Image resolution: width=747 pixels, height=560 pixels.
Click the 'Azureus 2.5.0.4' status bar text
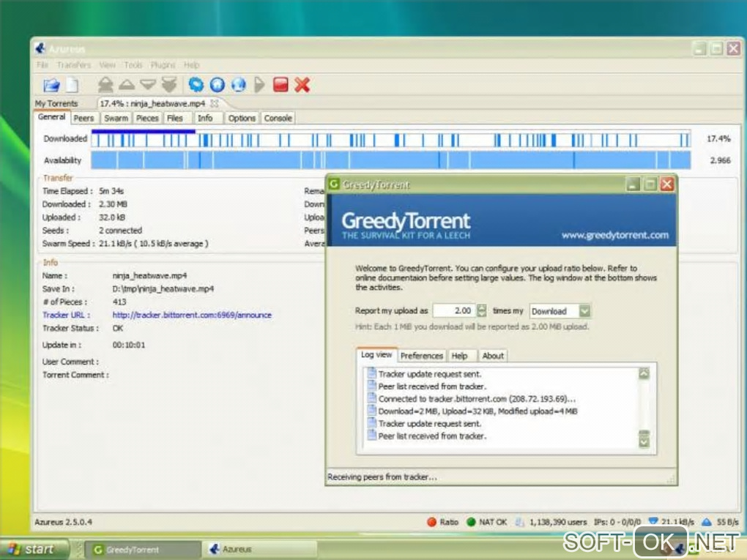pos(64,522)
